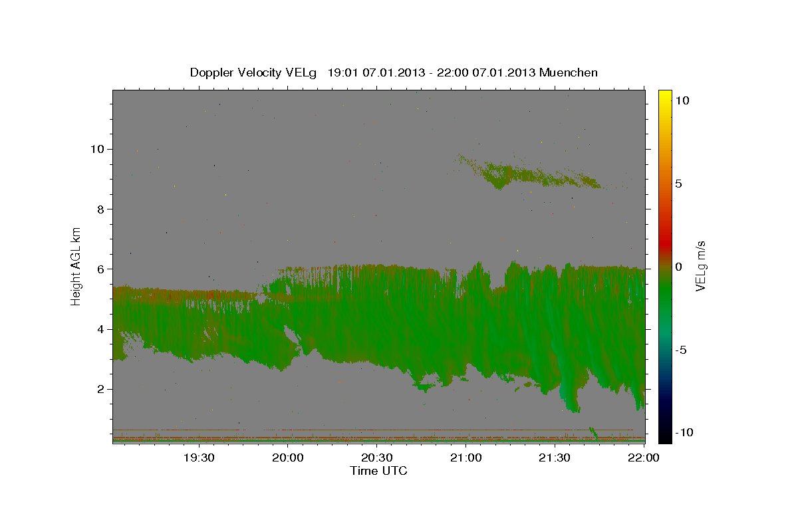The height and width of the screenshot is (532, 798).
Task: Click the colorbar value 10 label
Action: (682, 100)
